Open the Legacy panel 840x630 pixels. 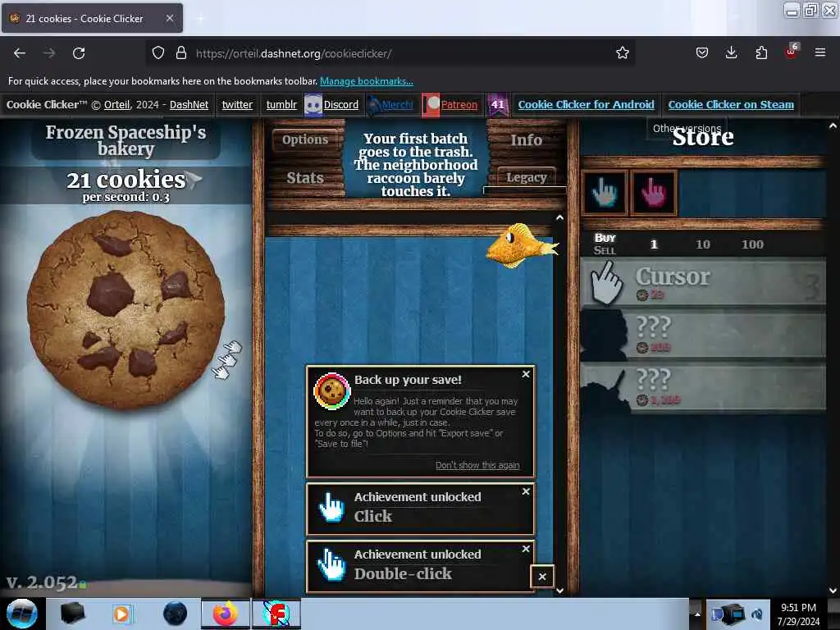pos(526,177)
